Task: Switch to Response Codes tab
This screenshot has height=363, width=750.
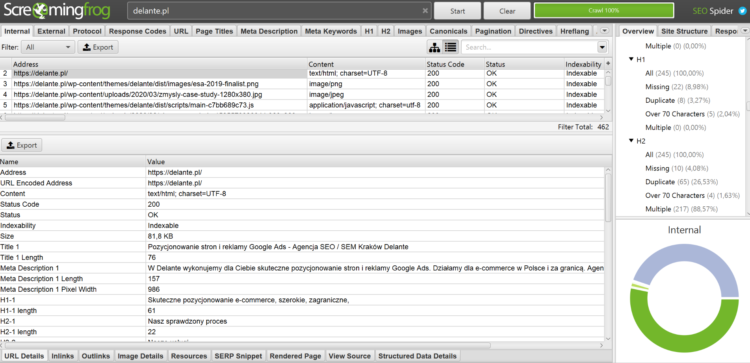Action: [x=138, y=31]
